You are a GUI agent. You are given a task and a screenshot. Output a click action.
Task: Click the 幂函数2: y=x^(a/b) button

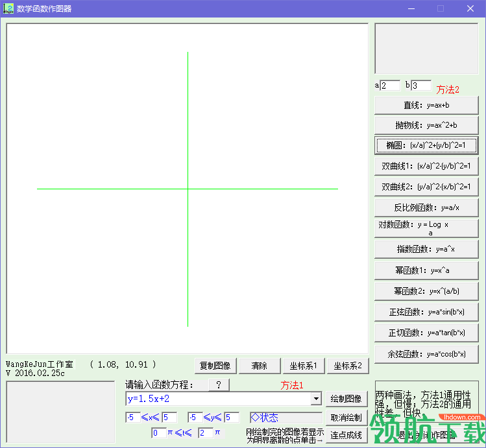426,291
